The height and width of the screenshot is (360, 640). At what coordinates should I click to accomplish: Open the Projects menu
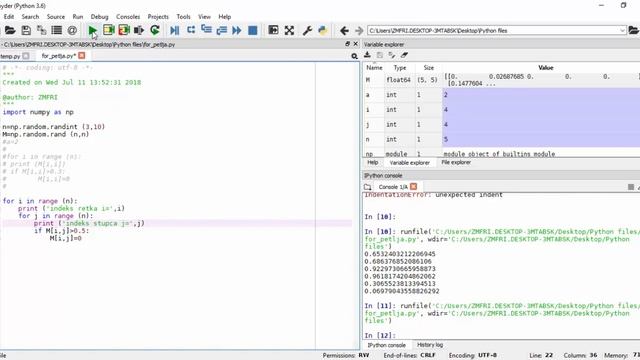158,17
